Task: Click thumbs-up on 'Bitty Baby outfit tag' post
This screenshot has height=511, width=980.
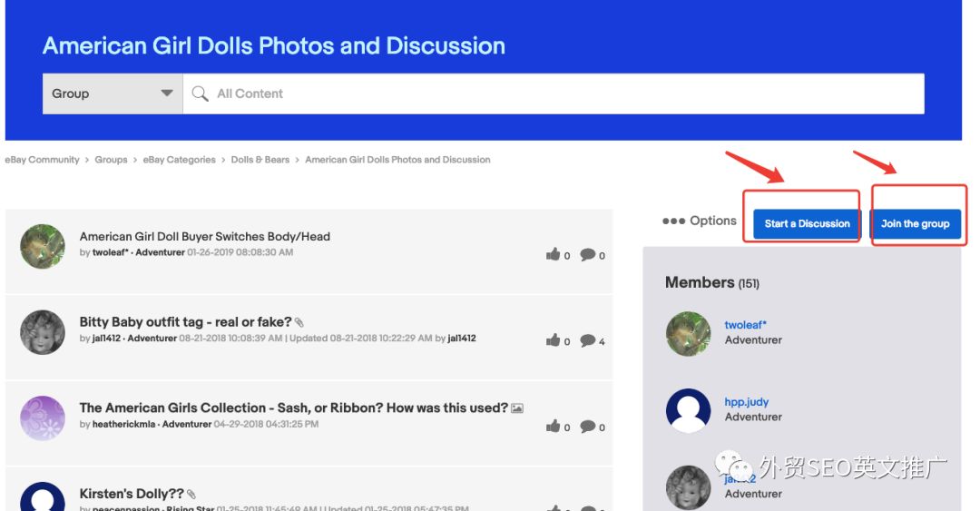Action: coord(554,340)
